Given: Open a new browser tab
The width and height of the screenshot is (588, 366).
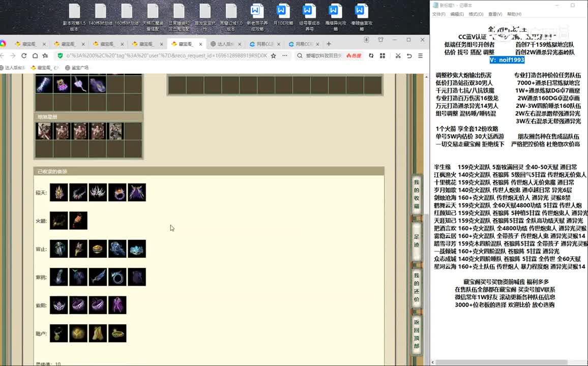Looking at the screenshot, I should (329, 44).
